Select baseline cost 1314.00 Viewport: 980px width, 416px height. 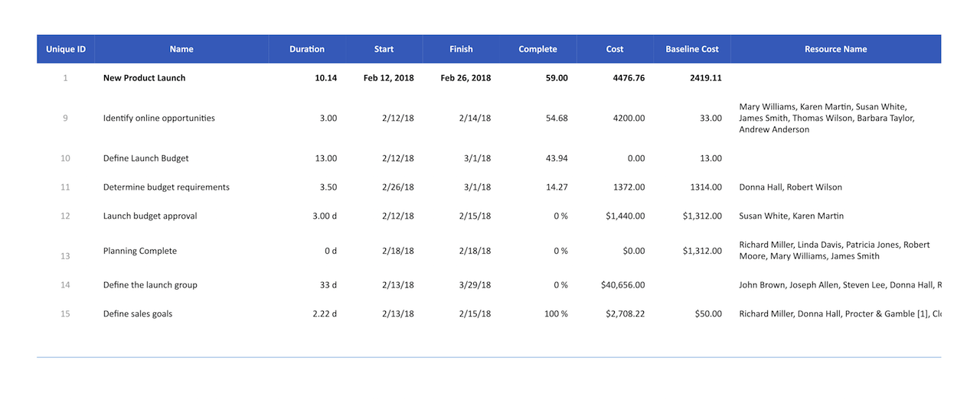(706, 187)
